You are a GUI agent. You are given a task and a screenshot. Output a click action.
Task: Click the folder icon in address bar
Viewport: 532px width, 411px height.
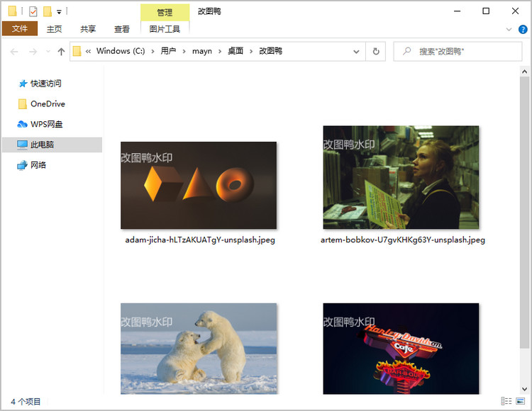[x=77, y=51]
